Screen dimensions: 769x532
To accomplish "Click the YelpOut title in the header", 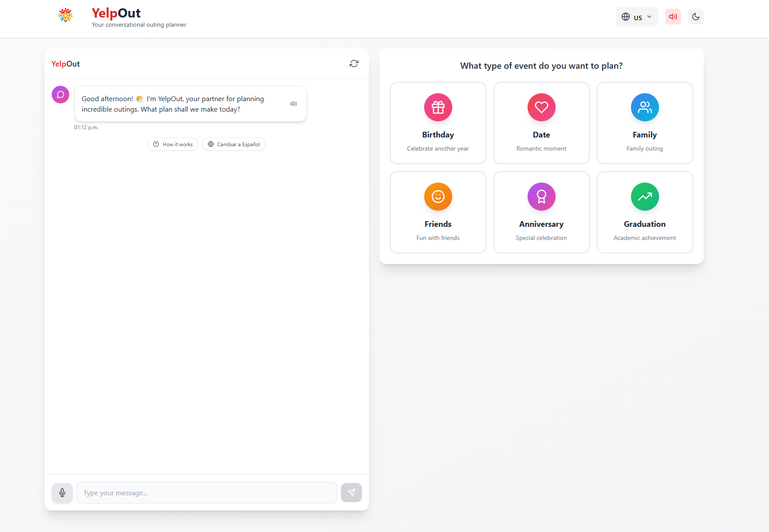I will click(116, 13).
